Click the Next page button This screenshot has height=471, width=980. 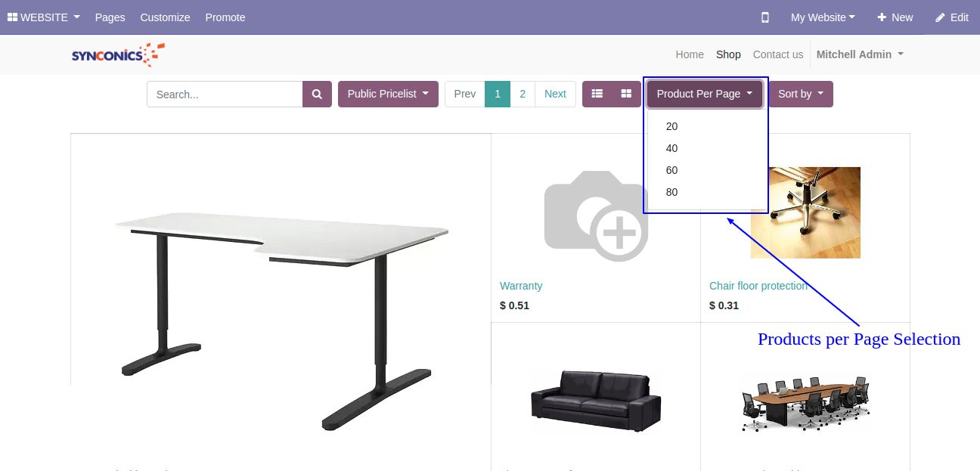(555, 94)
